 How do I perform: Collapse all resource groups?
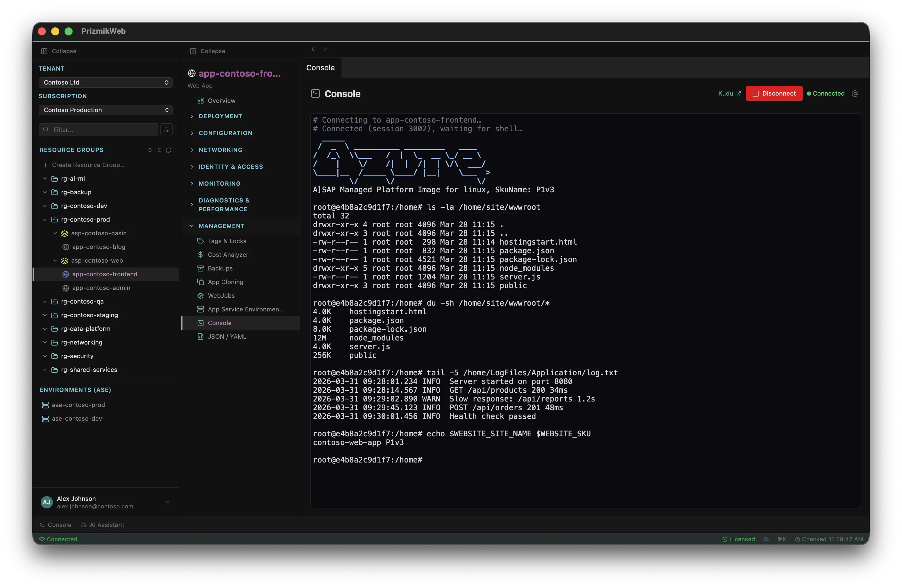159,150
